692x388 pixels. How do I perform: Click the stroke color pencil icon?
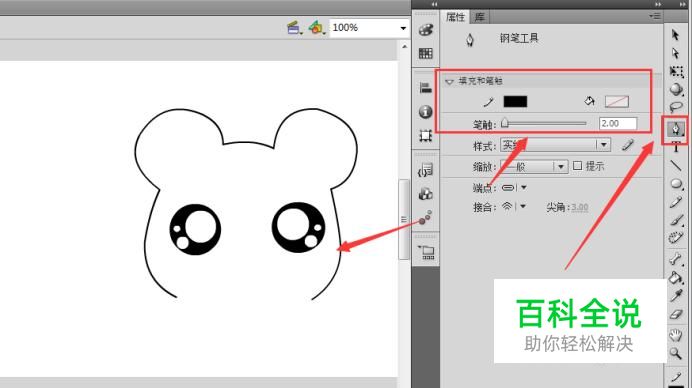[488, 102]
